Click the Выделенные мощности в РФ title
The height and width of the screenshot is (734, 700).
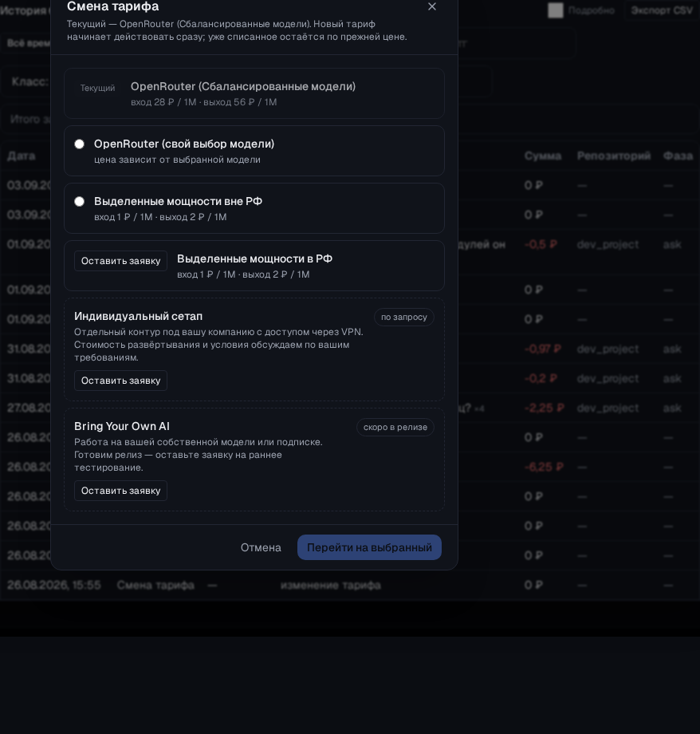254,258
